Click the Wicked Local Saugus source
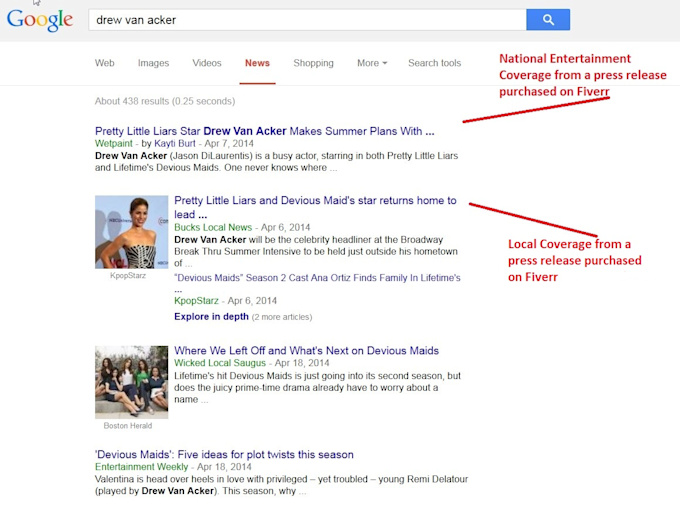The height and width of the screenshot is (510, 680). click(220, 363)
